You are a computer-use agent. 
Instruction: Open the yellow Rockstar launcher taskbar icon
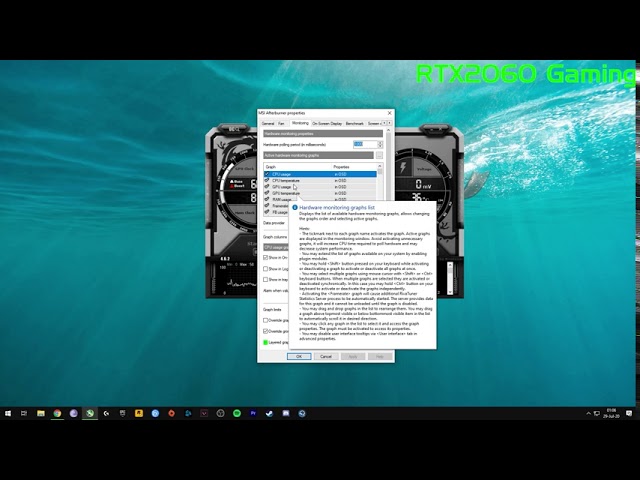139,413
